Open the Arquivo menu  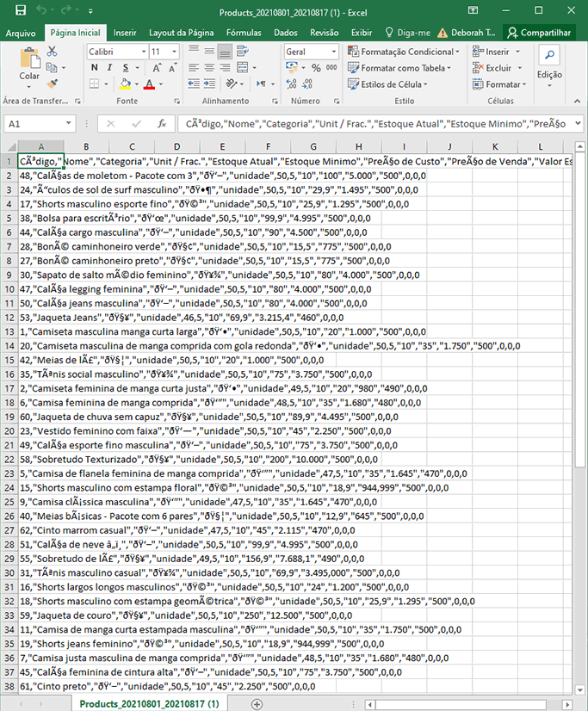pyautogui.click(x=21, y=33)
